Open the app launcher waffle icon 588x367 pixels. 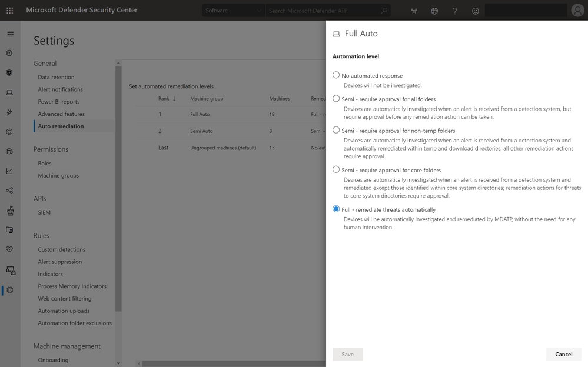(10, 11)
